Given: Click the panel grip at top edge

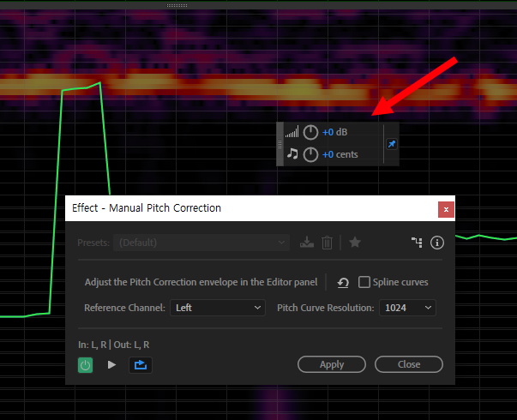Looking at the screenshot, I should pyautogui.click(x=177, y=6).
